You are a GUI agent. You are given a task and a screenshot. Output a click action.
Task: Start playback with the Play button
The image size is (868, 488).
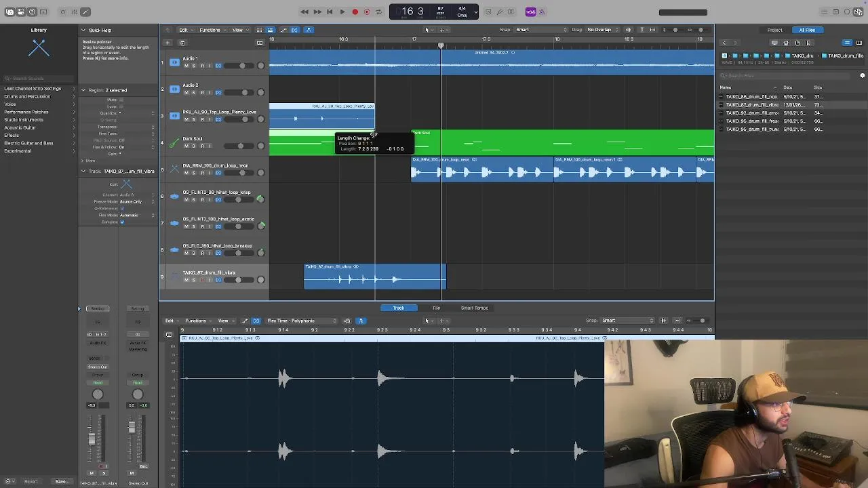[x=342, y=12]
